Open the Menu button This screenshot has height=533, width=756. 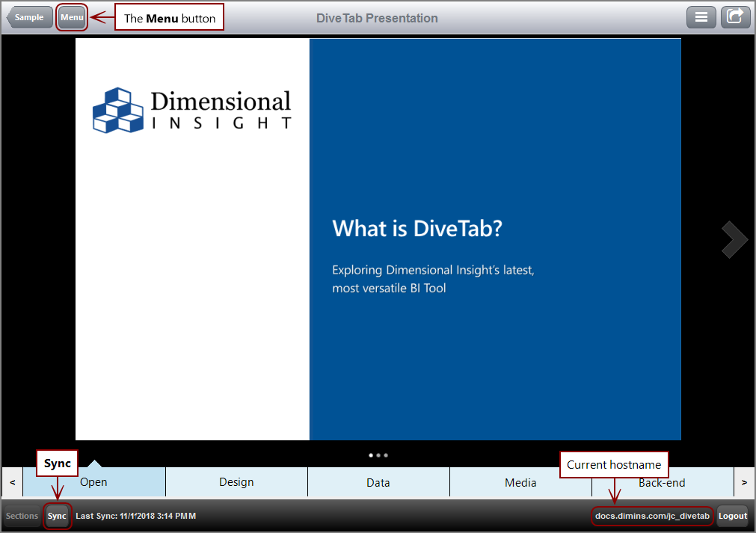tap(72, 16)
